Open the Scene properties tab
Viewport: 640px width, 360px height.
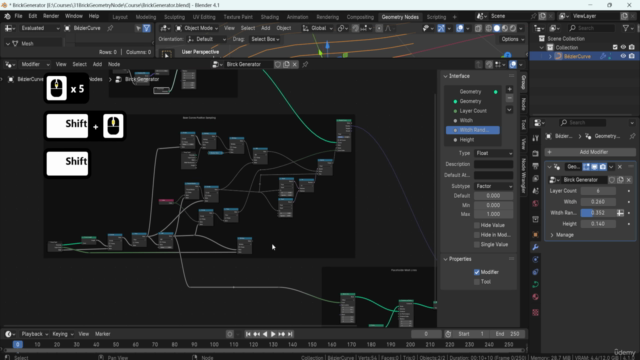536,191
